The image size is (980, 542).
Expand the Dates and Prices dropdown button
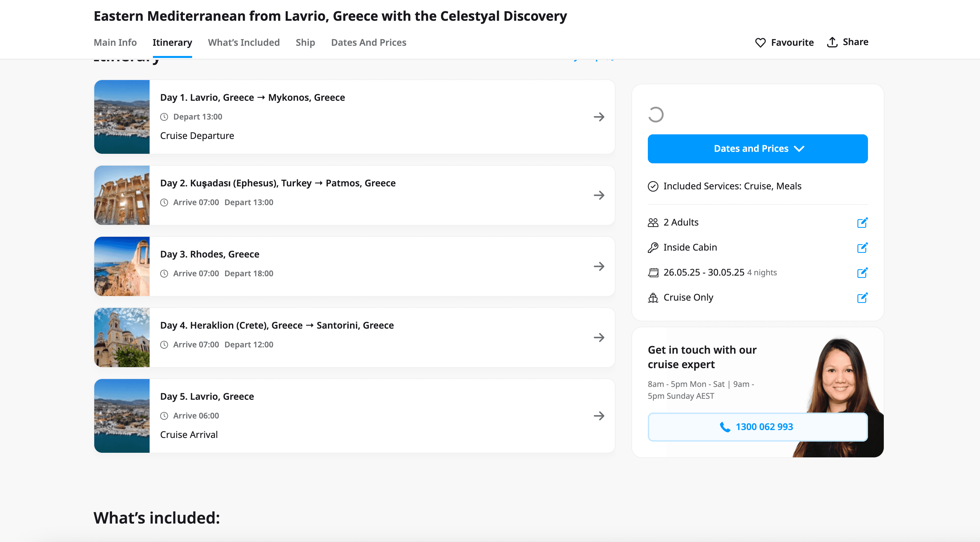pos(758,149)
